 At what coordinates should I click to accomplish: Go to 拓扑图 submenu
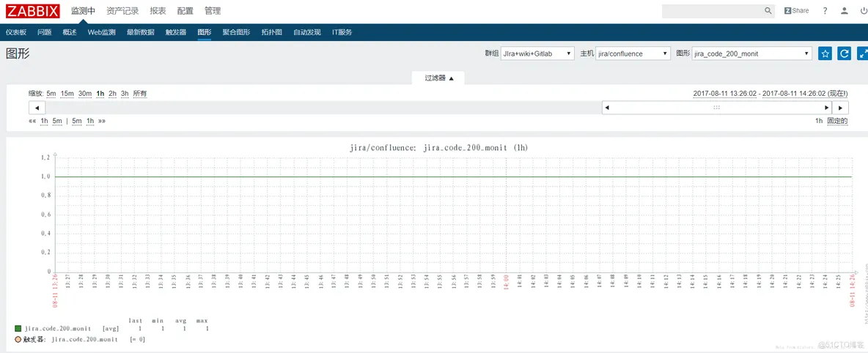point(272,32)
